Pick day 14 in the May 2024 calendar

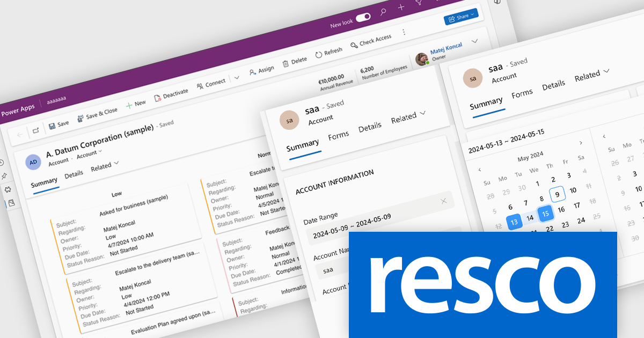530,217
